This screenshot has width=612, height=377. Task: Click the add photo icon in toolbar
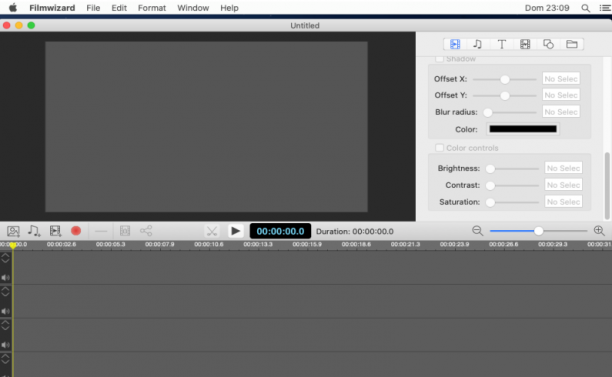click(x=13, y=231)
